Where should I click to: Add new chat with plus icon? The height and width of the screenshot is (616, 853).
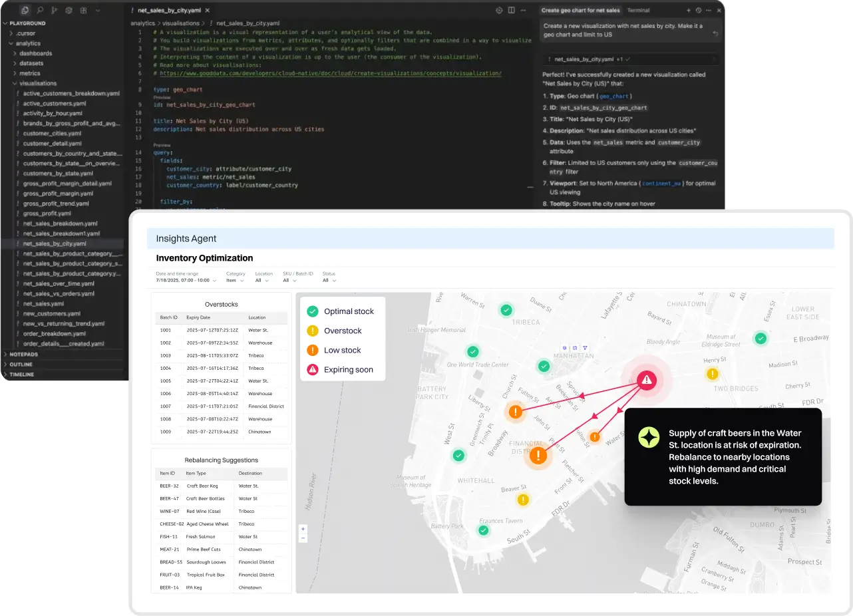[x=689, y=11]
